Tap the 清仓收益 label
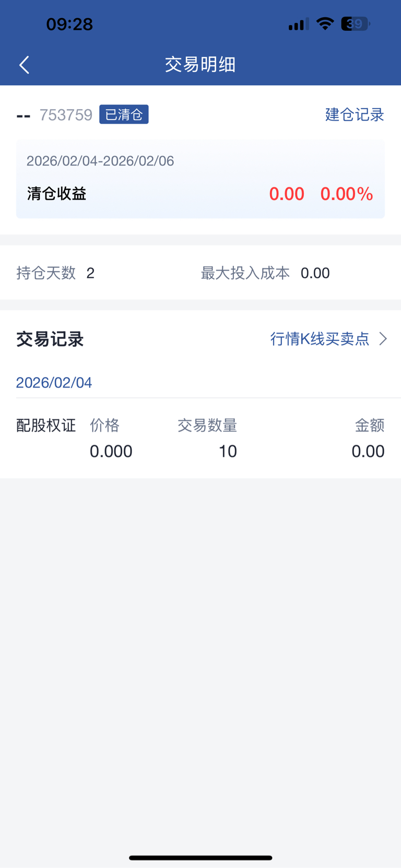The height and width of the screenshot is (868, 401). pos(56,194)
